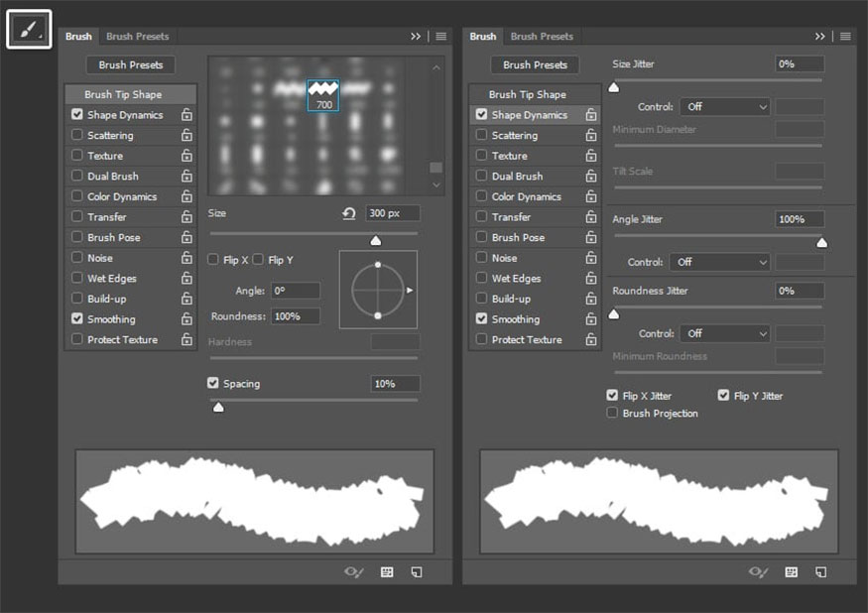Open left Brush panel flyout menu icon
Screen dimensions: 868x613
coord(441,37)
